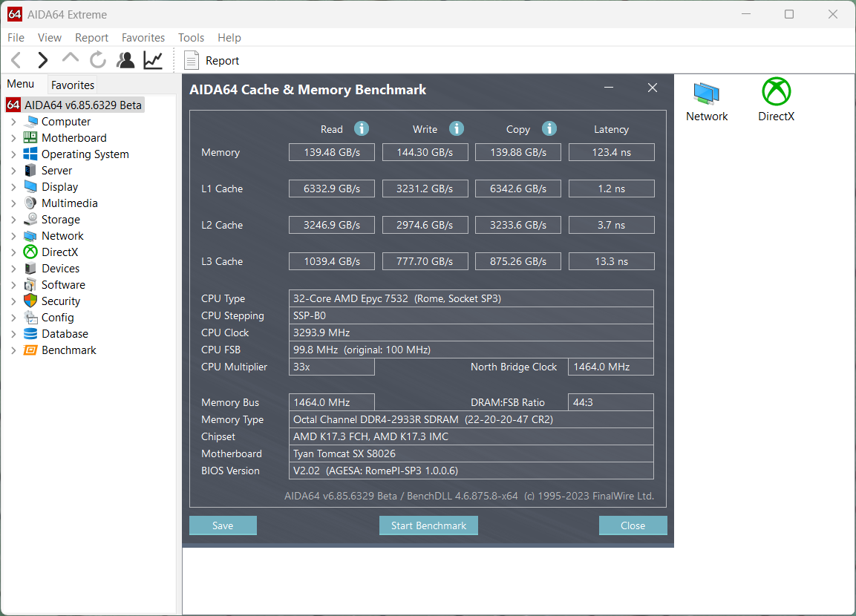The width and height of the screenshot is (856, 616).
Task: Open the View menu
Action: (x=49, y=38)
